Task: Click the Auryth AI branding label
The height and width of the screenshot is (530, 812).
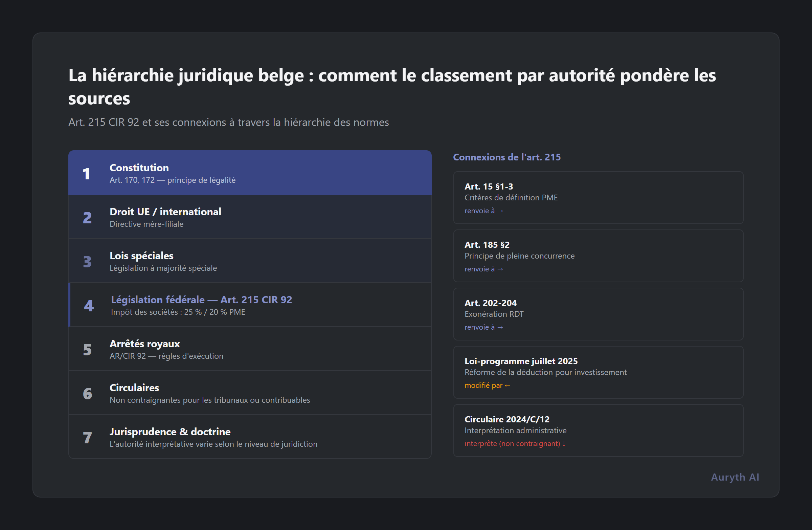Action: click(x=735, y=477)
